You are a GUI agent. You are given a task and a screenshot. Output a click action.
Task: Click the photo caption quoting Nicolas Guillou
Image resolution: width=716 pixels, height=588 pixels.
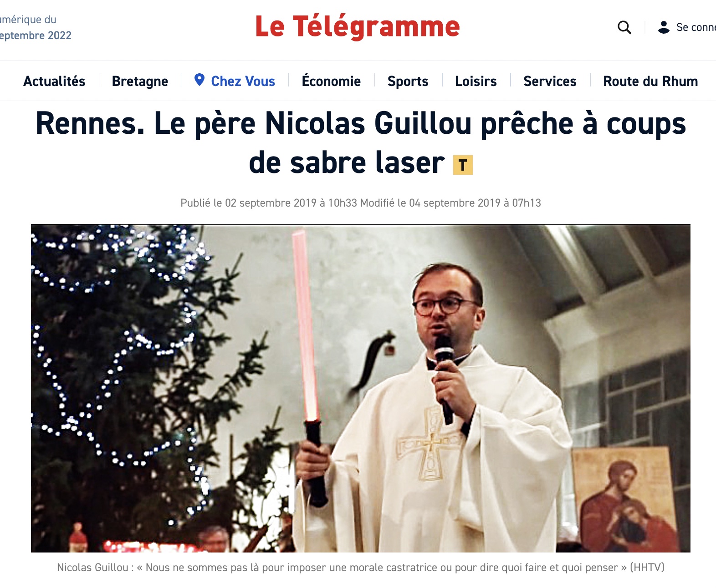point(360,568)
